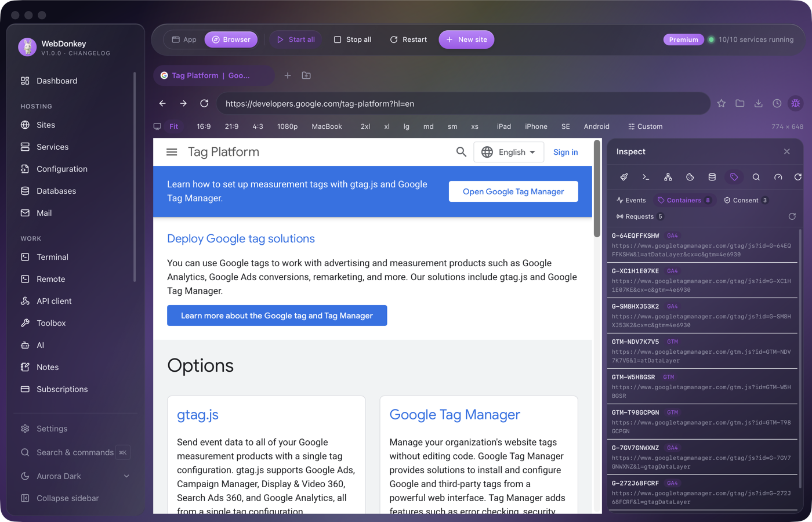Image resolution: width=812 pixels, height=522 pixels.
Task: Switch to the Requests tab
Action: [640, 216]
